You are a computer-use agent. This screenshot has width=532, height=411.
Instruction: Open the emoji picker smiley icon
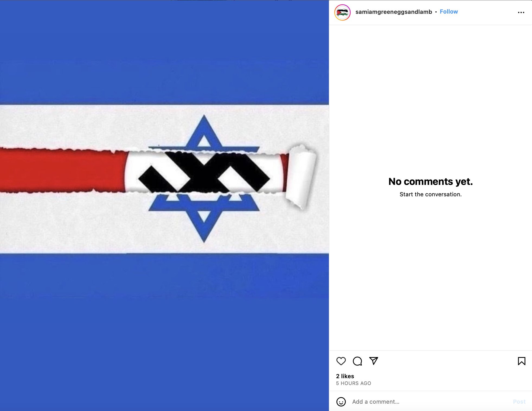click(x=341, y=402)
